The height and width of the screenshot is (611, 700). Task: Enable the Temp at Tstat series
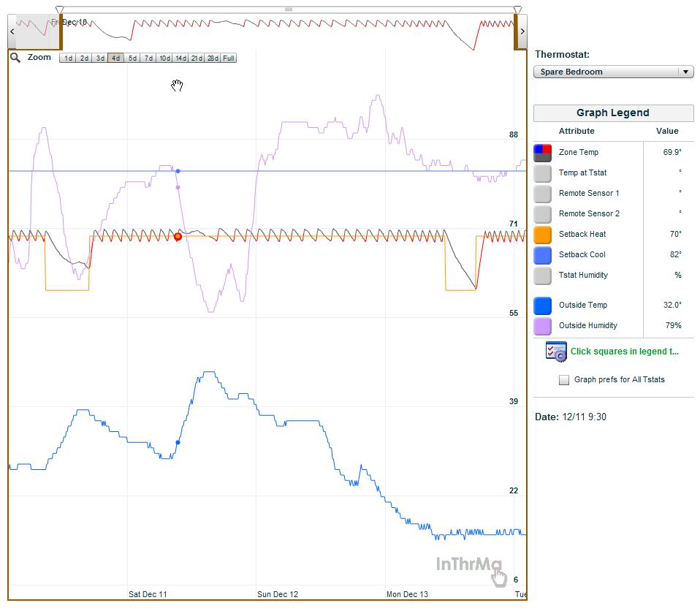pyautogui.click(x=542, y=173)
